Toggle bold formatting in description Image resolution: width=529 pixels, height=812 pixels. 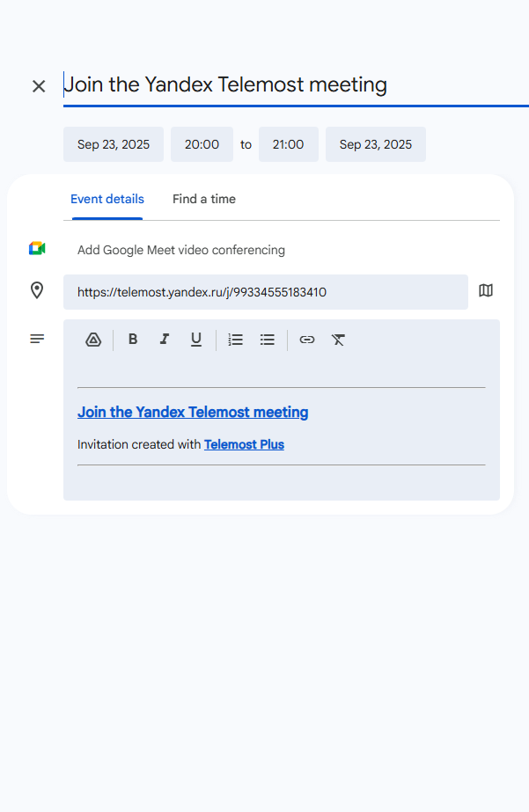[133, 340]
